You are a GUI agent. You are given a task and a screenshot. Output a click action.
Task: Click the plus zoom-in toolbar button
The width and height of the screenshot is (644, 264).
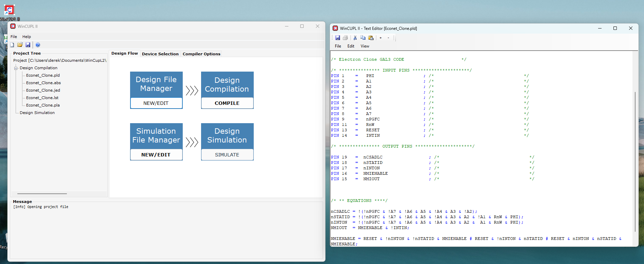pyautogui.click(x=381, y=38)
